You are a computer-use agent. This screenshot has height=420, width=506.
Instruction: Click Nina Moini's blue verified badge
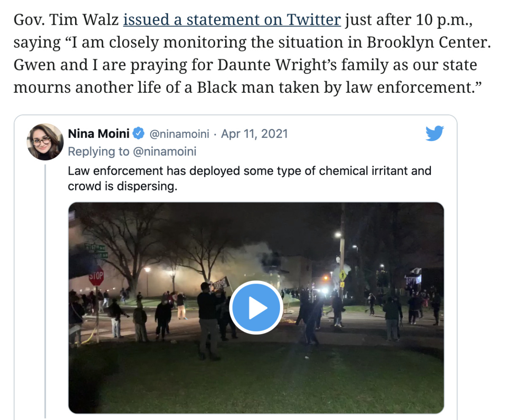(x=139, y=134)
